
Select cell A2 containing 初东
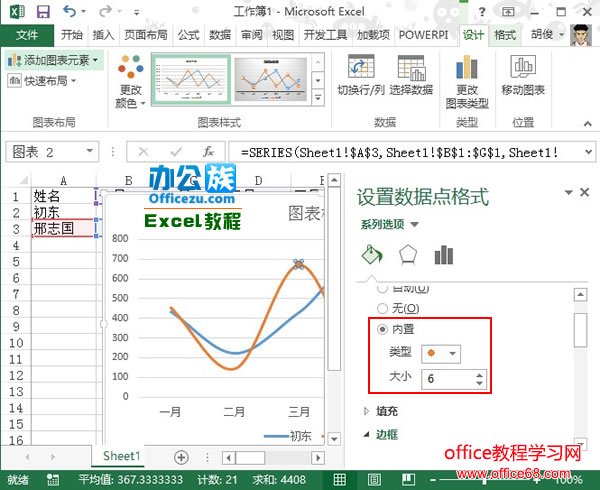click(63, 212)
